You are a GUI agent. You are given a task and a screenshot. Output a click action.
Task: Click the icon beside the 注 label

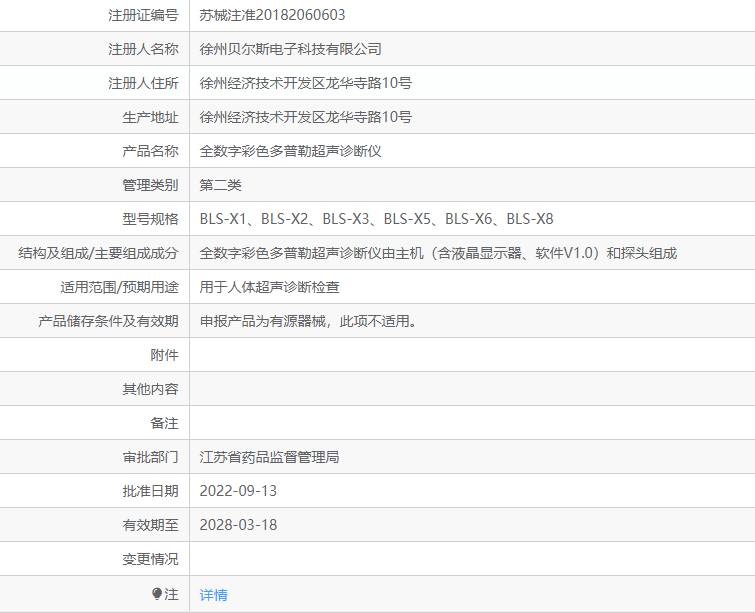tap(157, 594)
